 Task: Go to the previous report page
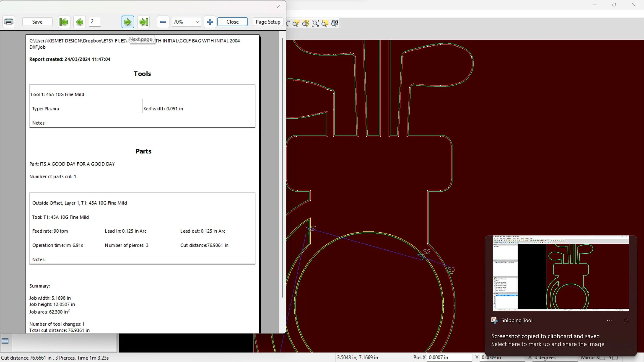click(79, 22)
